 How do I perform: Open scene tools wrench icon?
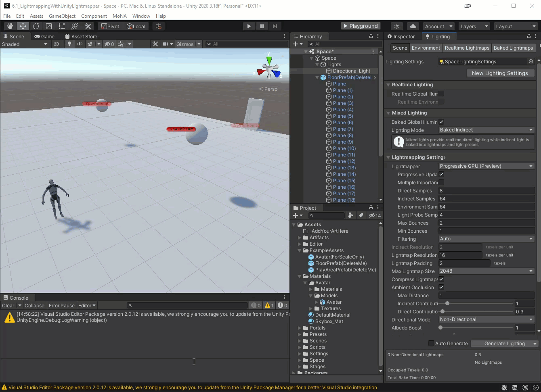pyautogui.click(x=155, y=44)
